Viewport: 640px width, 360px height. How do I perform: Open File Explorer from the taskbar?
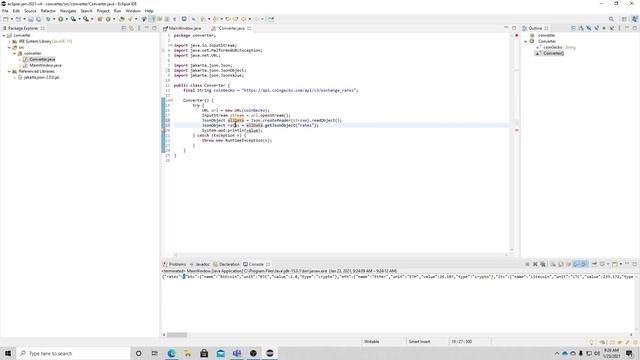coord(187,353)
